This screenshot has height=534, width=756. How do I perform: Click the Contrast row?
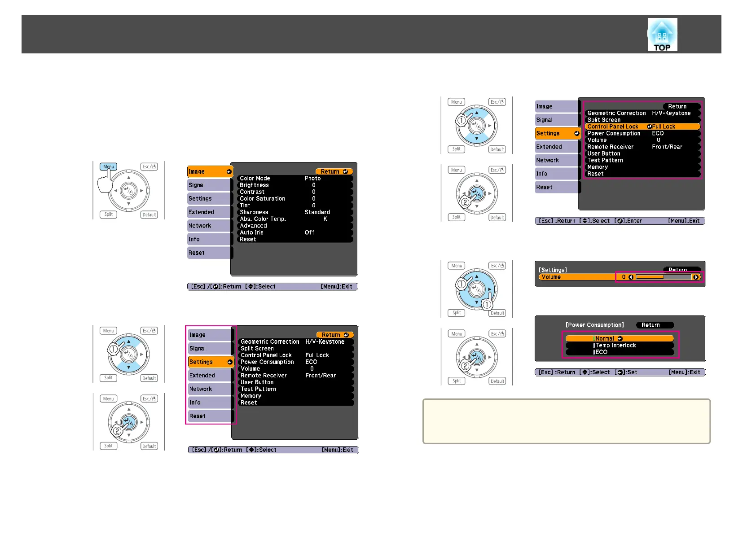point(295,192)
